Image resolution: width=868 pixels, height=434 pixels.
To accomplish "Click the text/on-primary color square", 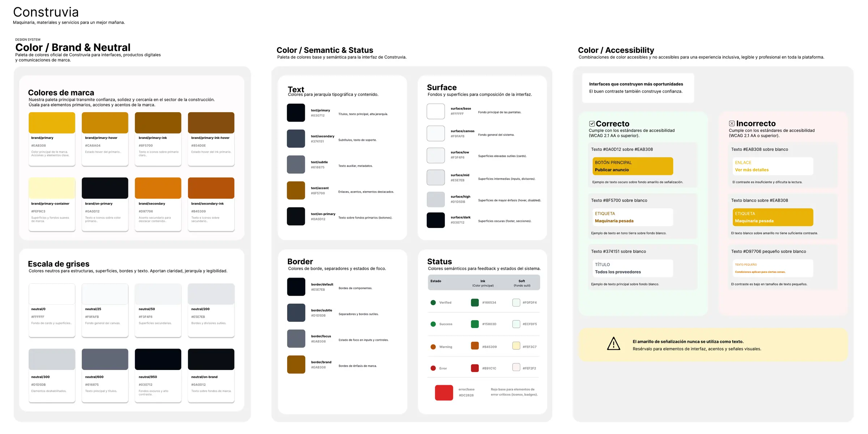I will point(296,216).
